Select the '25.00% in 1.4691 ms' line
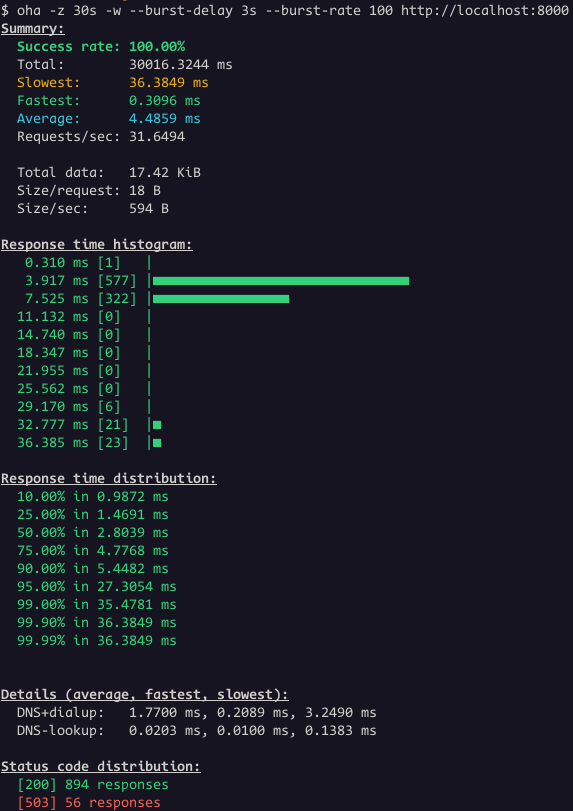 [93, 515]
